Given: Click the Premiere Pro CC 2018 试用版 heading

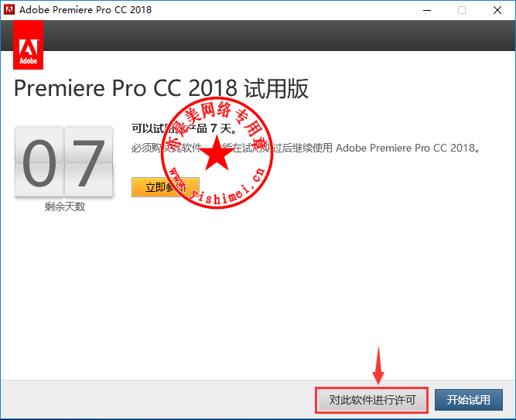Looking at the screenshot, I should pyautogui.click(x=161, y=88).
